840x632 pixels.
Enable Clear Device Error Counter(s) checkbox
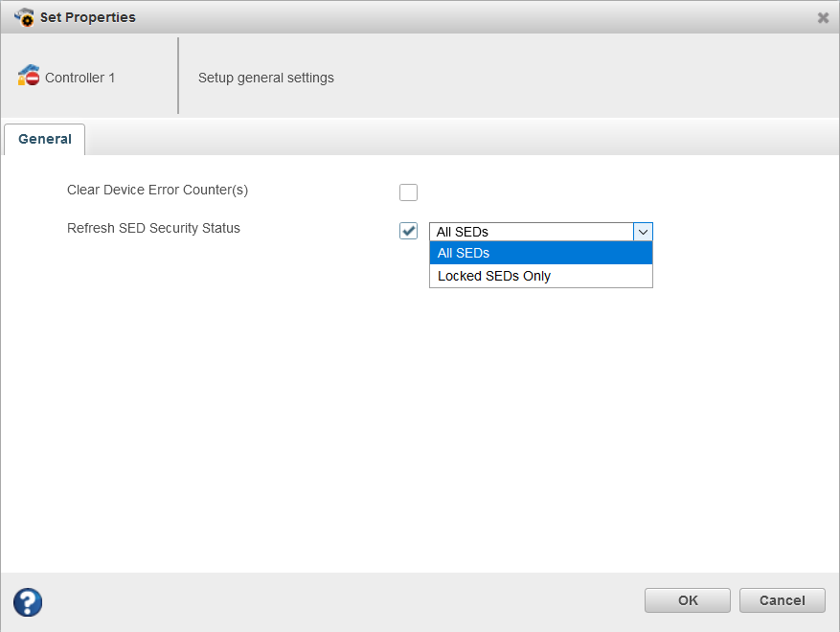409,192
